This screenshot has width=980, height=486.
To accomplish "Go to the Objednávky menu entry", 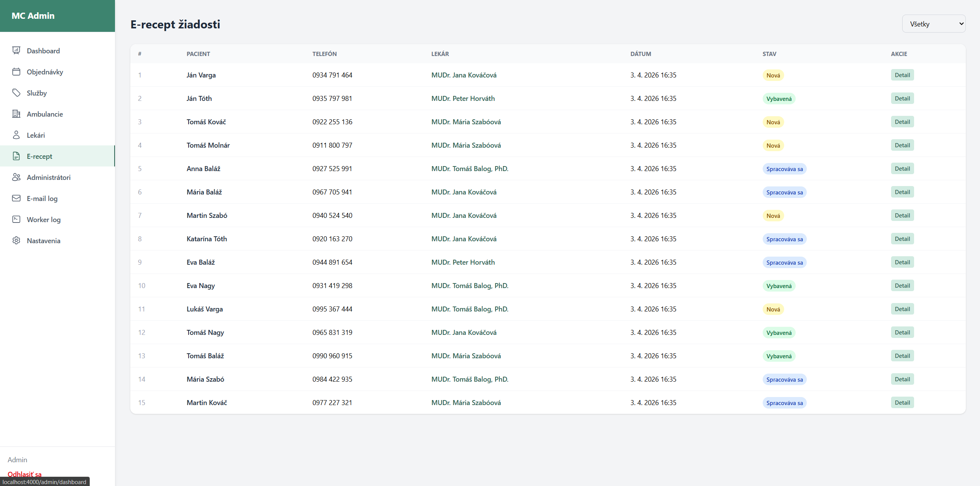I will 45,72.
